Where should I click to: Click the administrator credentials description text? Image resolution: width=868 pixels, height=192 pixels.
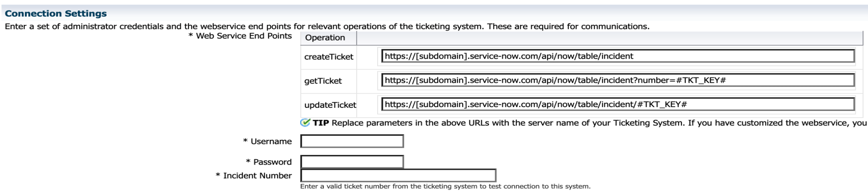[327, 27]
